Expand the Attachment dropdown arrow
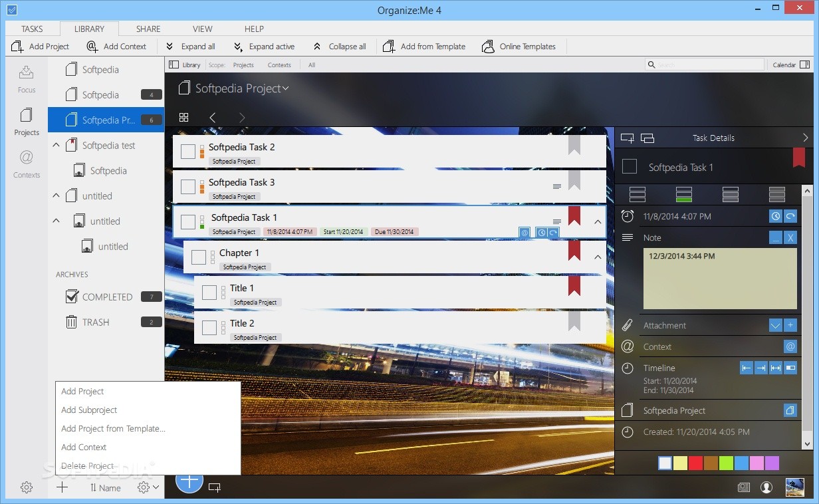 click(776, 325)
